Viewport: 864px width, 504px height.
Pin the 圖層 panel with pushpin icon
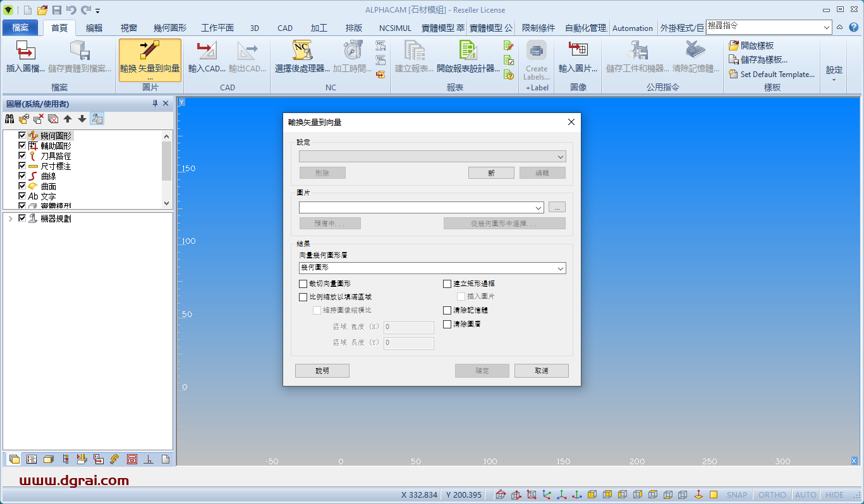(155, 104)
